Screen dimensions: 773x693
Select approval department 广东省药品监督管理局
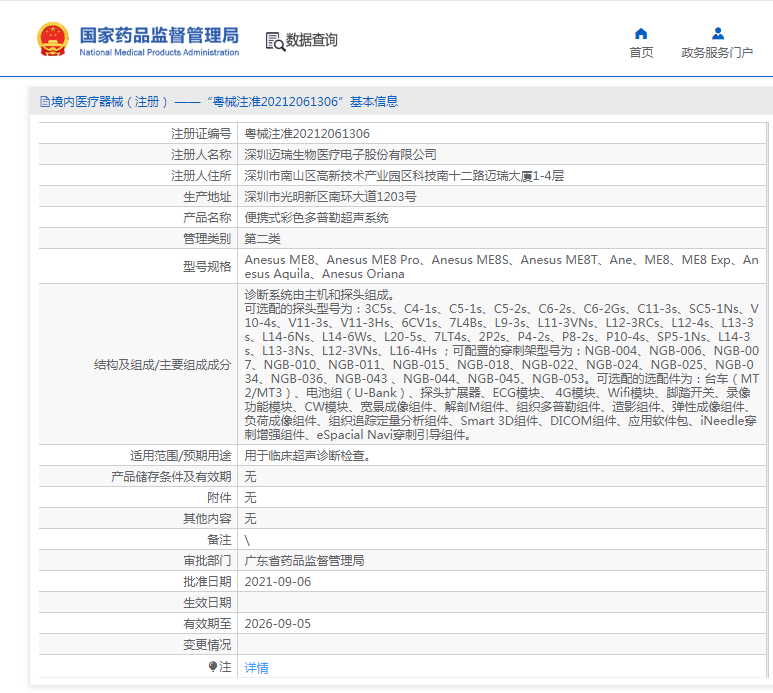coord(304,561)
